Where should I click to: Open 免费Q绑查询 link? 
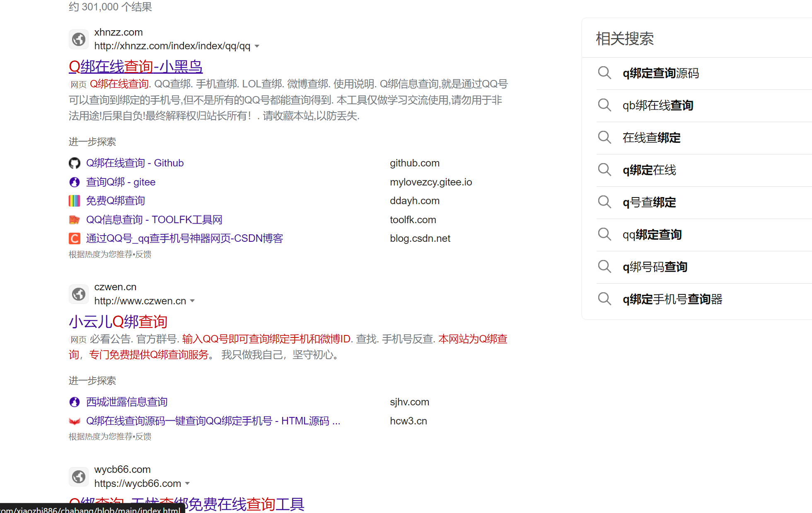(x=115, y=201)
